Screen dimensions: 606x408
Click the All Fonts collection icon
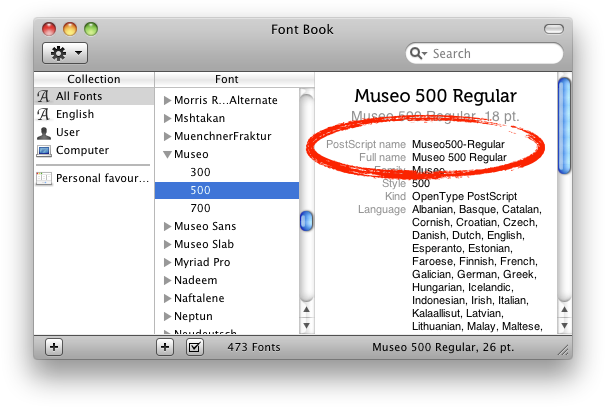43,96
